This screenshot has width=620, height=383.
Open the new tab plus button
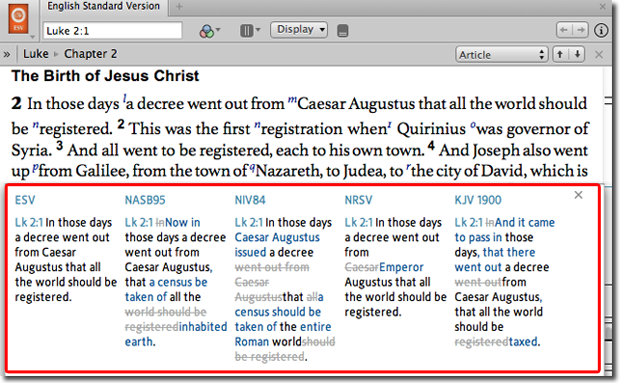tap(179, 6)
